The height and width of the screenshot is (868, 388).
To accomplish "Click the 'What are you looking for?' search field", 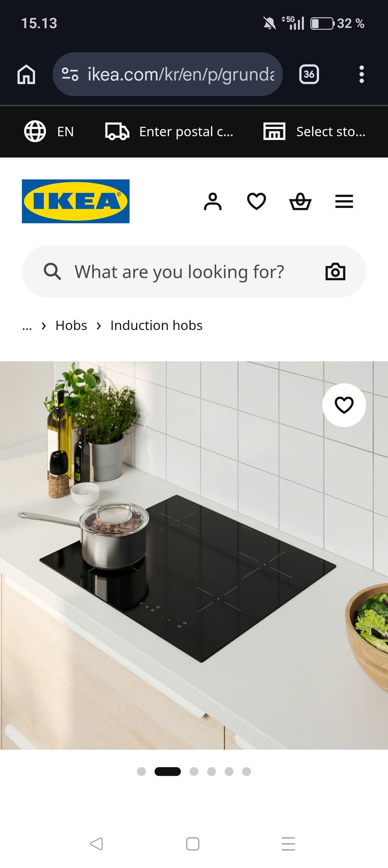I will (x=194, y=271).
